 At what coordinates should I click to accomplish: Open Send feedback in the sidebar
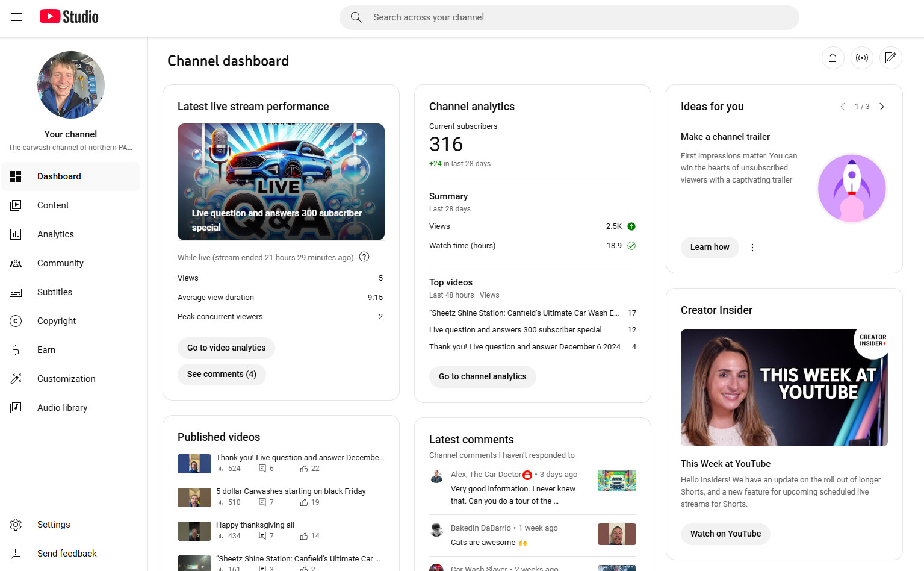click(71, 554)
